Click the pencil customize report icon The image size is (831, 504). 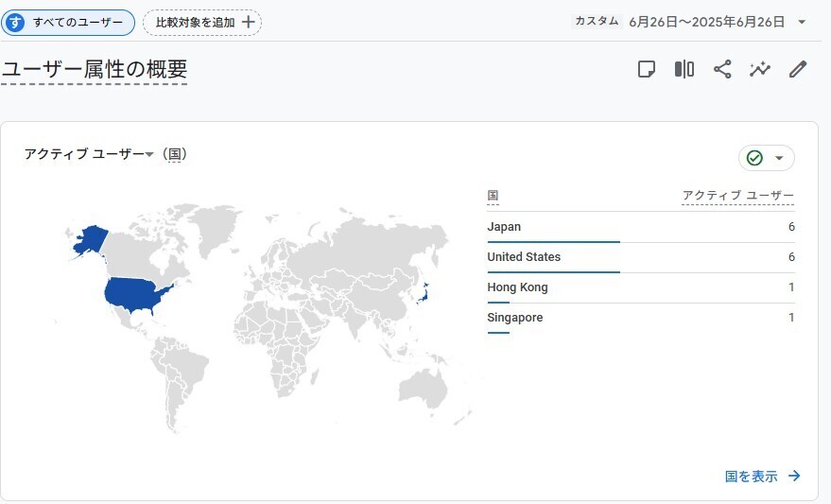[x=798, y=69]
